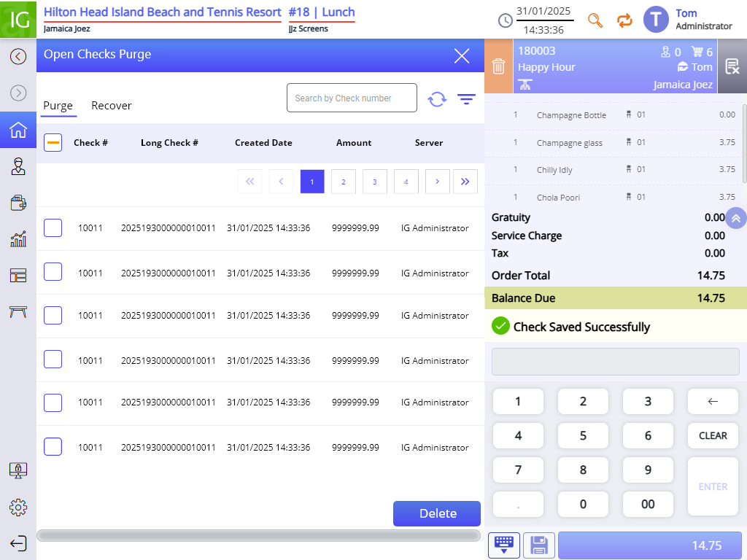
Task: Open the wallet payments sidebar icon
Action: (x=18, y=203)
